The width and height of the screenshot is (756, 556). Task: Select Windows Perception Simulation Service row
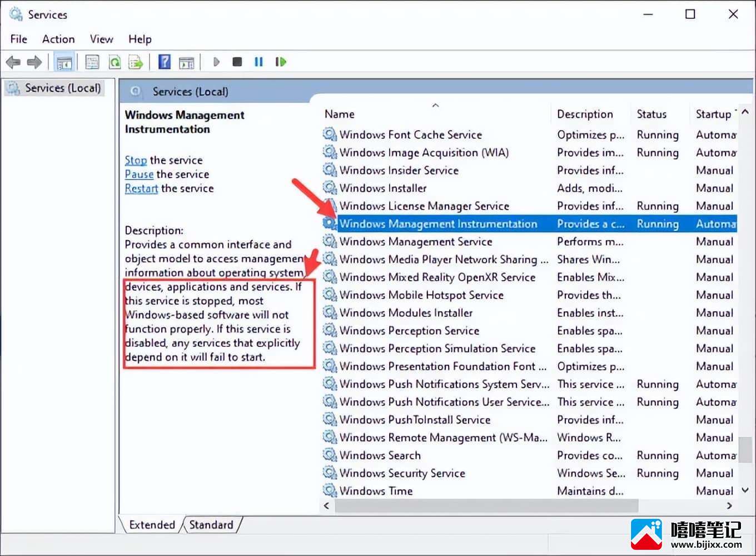[529, 348]
